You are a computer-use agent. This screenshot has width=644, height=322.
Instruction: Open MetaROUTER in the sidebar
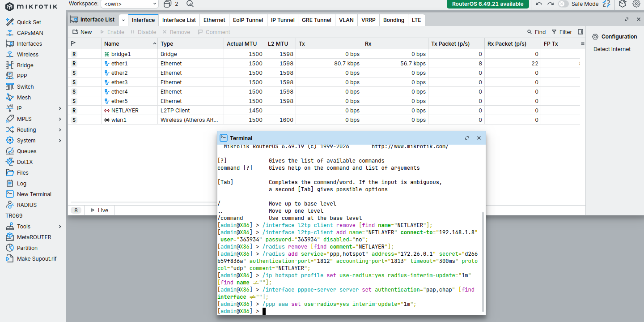point(34,237)
